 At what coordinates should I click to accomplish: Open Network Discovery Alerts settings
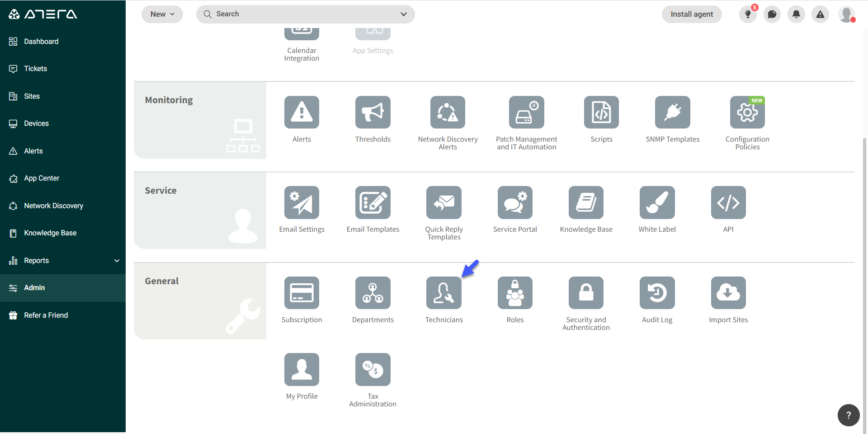point(448,112)
